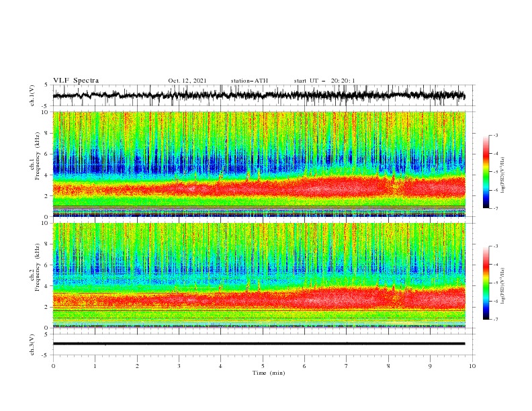Click the "VLF Spectra" title text
Viewport: 532px width, 411px height.
[x=76, y=81]
